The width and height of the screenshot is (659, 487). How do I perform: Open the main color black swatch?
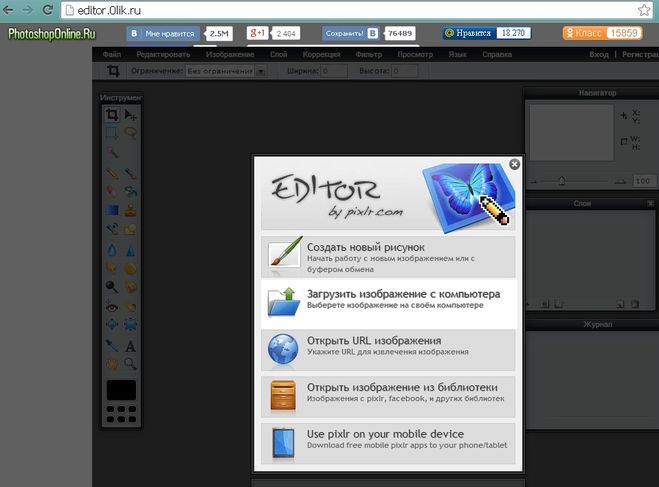point(121,390)
